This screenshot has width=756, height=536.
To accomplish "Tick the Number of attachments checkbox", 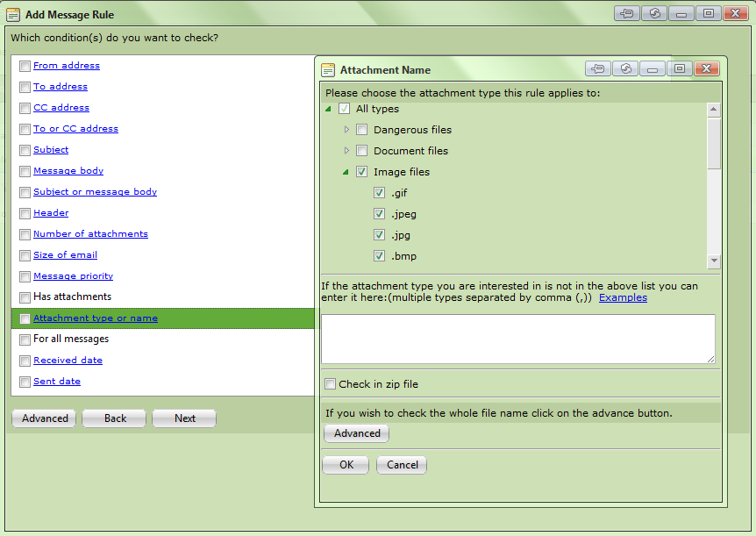I will coord(25,234).
